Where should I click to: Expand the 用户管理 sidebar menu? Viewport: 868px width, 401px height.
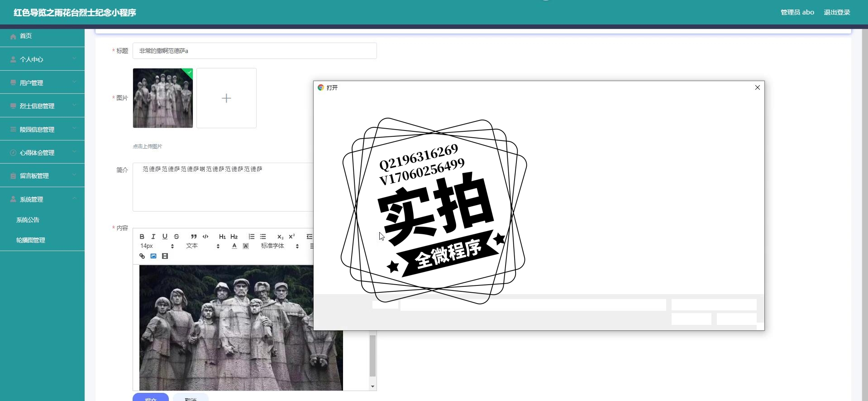tap(42, 83)
